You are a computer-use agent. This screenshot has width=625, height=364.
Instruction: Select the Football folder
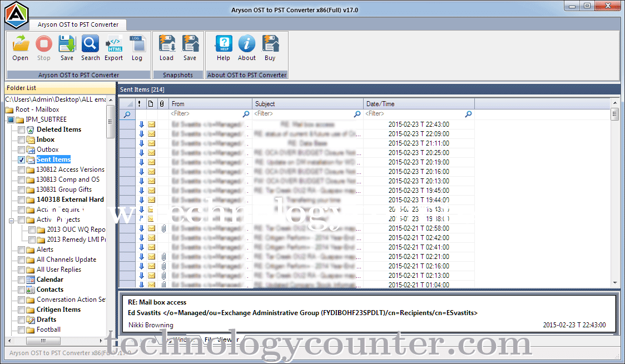[48, 330]
